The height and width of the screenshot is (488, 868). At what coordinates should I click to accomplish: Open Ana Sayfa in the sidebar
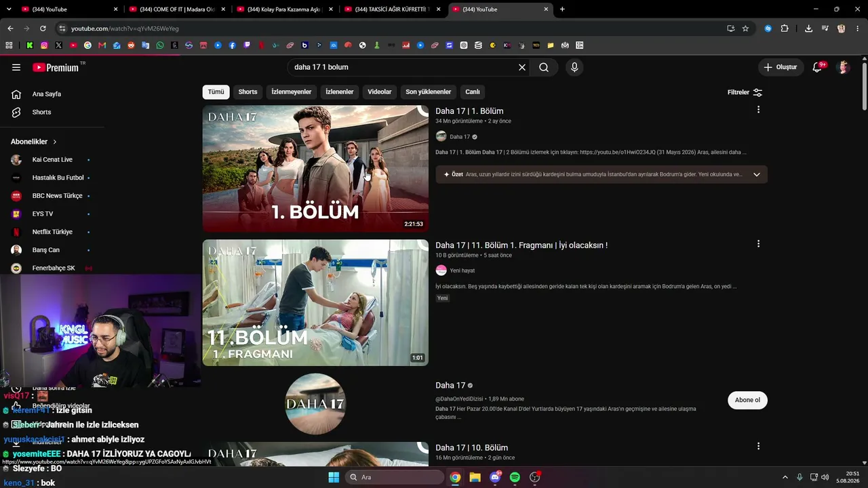click(46, 94)
